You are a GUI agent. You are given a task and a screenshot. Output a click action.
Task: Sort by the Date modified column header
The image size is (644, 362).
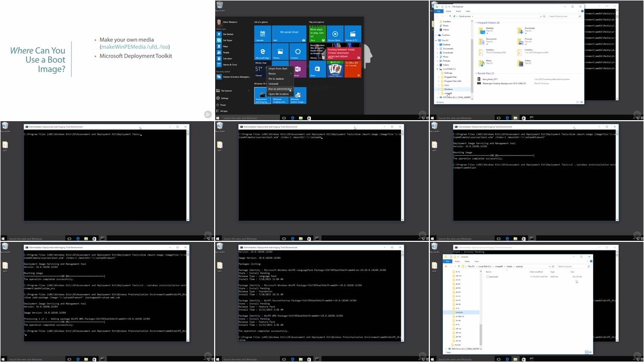[536, 271]
